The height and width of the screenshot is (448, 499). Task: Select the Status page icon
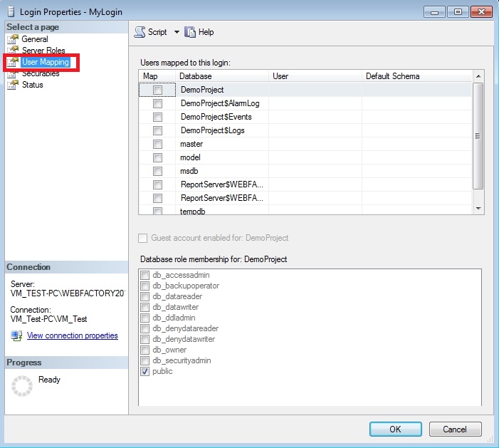[13, 85]
